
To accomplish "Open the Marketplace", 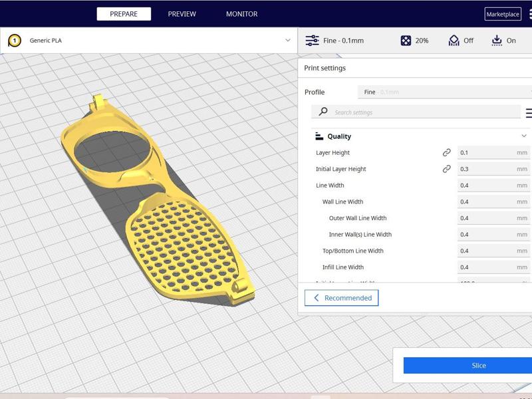I will pos(503,14).
